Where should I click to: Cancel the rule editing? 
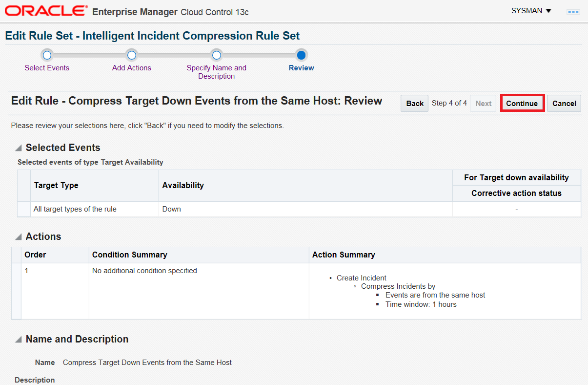564,103
